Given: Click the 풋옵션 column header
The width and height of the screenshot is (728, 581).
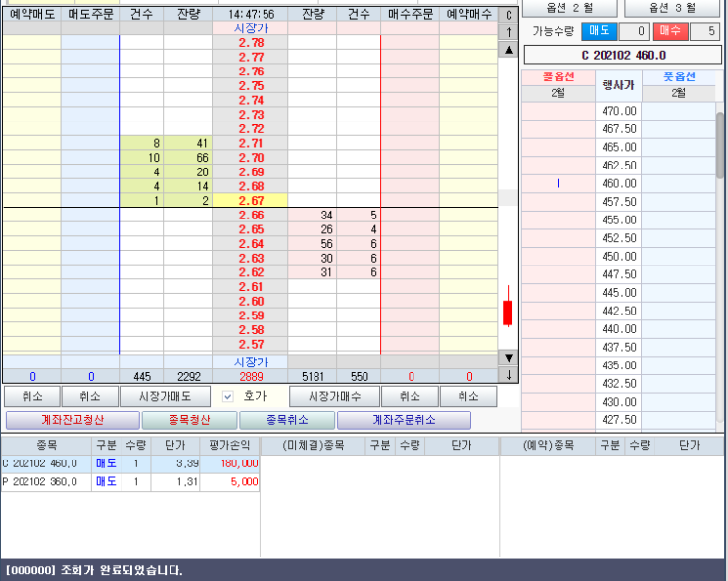Looking at the screenshot, I should (x=679, y=76).
